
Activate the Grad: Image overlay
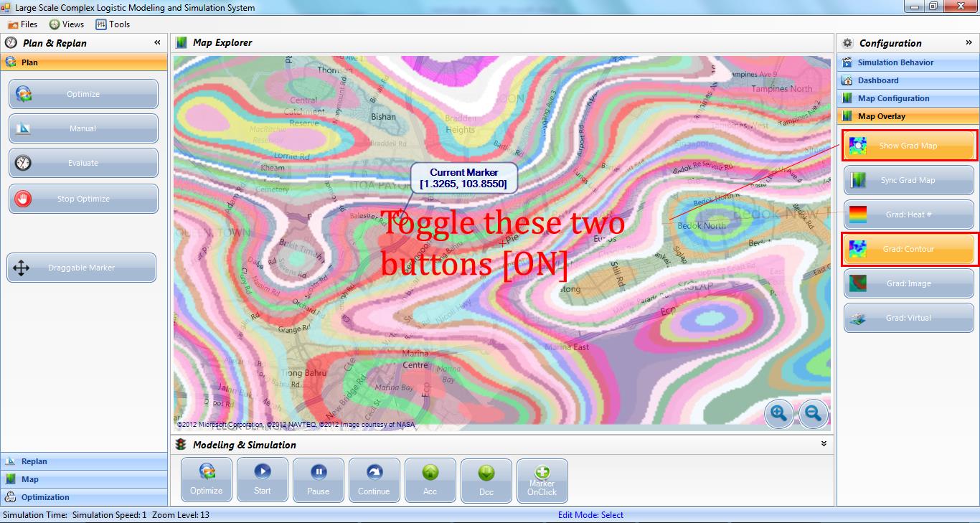[908, 283]
